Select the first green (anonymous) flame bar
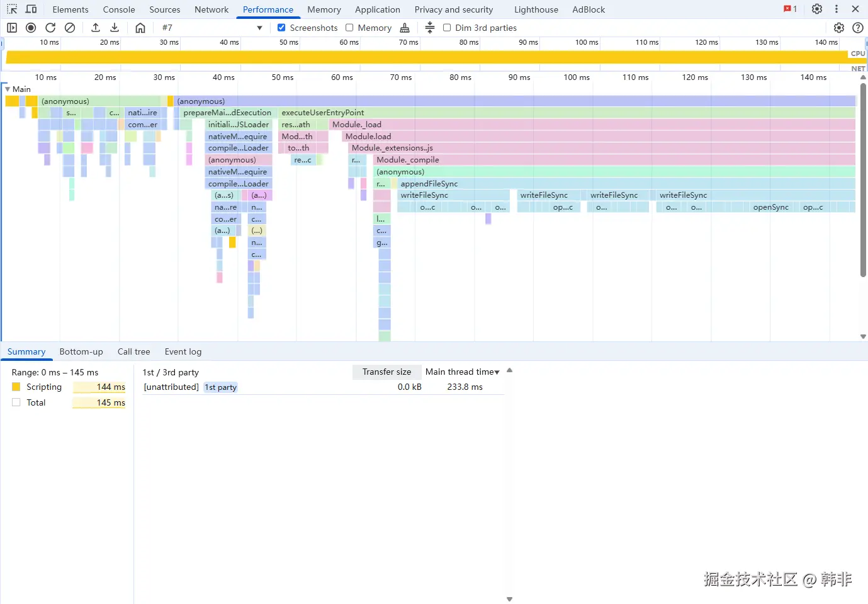Image resolution: width=868 pixels, height=604 pixels. coord(100,101)
